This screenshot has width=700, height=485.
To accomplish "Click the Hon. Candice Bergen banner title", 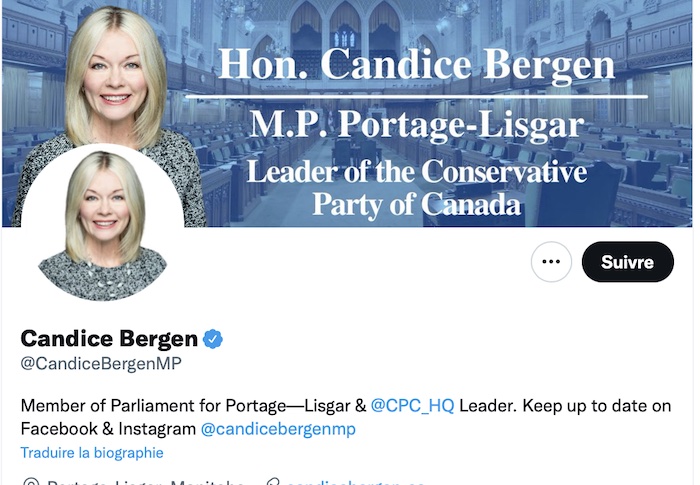I will click(417, 65).
